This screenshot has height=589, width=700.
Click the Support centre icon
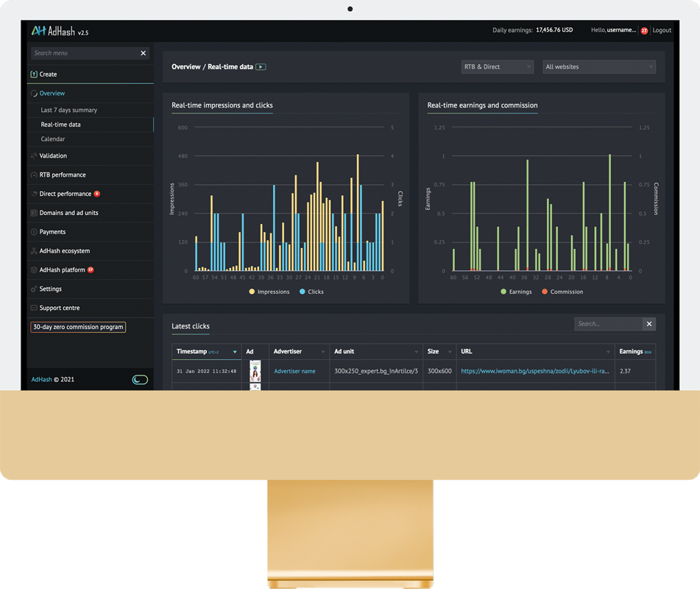tap(34, 308)
